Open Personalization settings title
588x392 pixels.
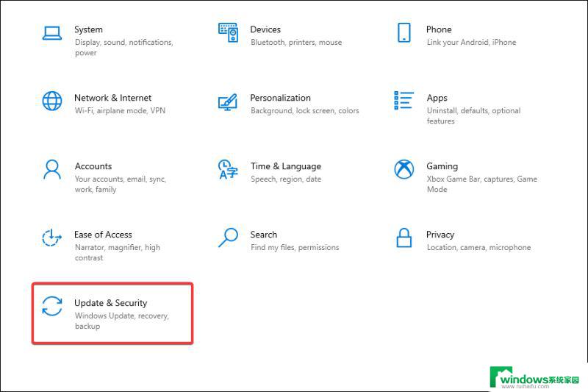[x=281, y=98]
